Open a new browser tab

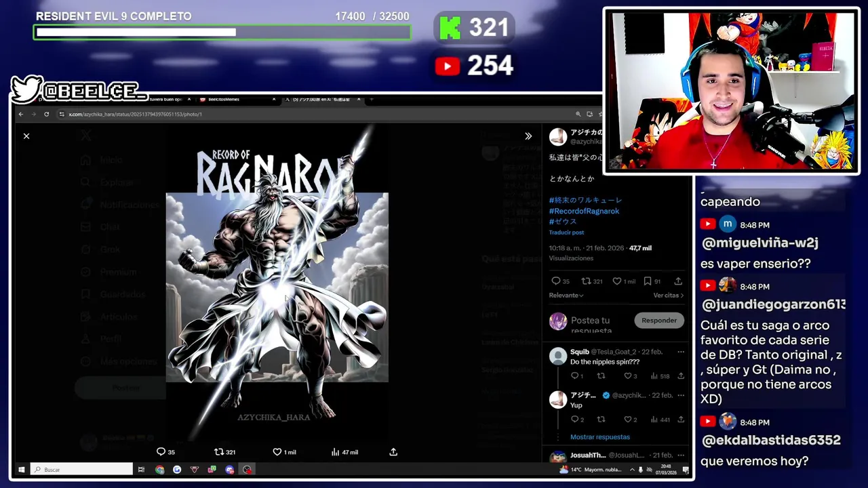(x=371, y=100)
